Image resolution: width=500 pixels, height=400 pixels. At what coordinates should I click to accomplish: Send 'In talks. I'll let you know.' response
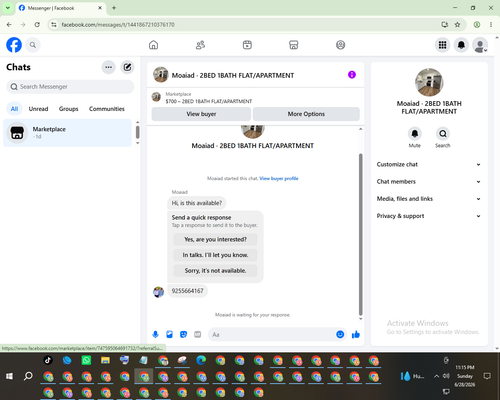pos(215,255)
